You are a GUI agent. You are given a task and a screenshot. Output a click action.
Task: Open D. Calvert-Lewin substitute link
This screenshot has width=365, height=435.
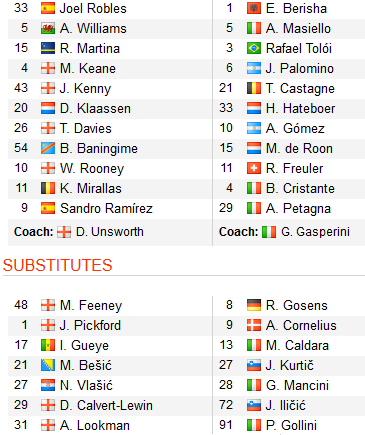click(106, 406)
